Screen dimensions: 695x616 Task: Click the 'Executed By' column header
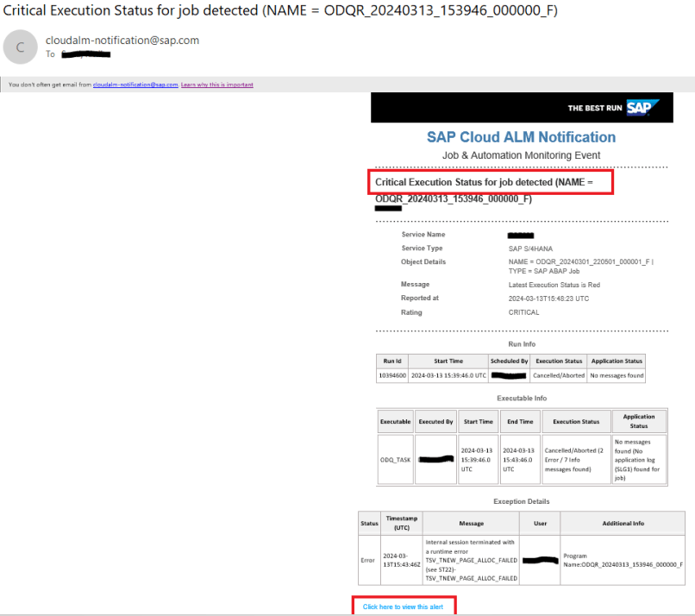[x=435, y=422]
